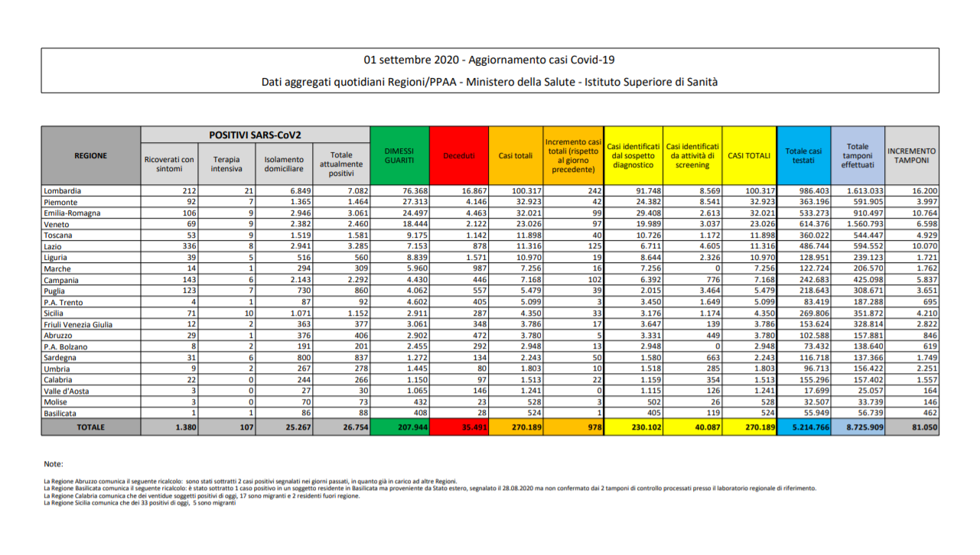Click the red Deceduti column header
This screenshot has height=555, width=980.
point(459,155)
